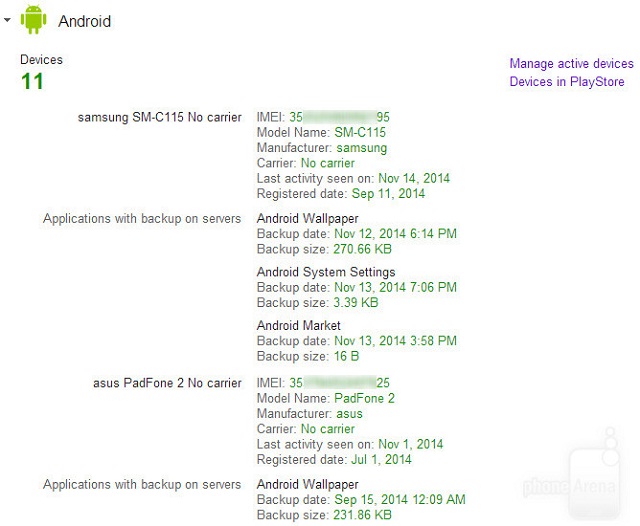The width and height of the screenshot is (640, 526).
Task: Select the asus PadFone 2 No carrier device label
Action: tap(166, 383)
